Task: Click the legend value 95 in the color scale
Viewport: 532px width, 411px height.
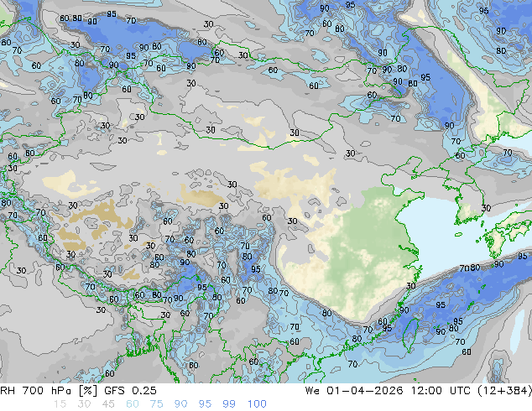Action: click(x=205, y=404)
